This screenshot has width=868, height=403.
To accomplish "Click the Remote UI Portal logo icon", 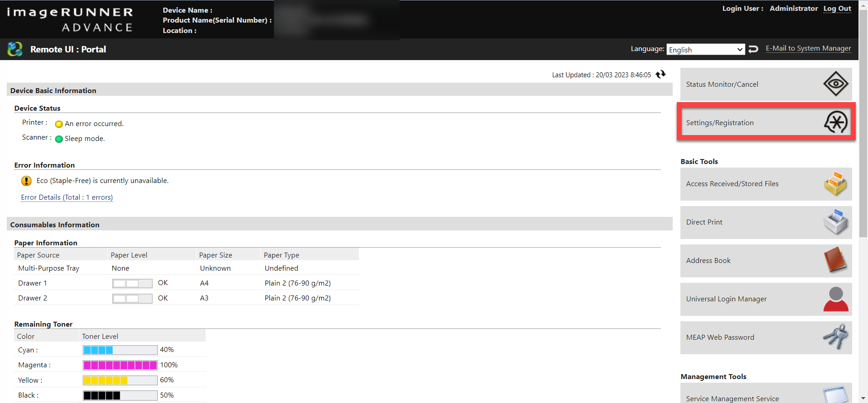I will pyautogui.click(x=15, y=49).
